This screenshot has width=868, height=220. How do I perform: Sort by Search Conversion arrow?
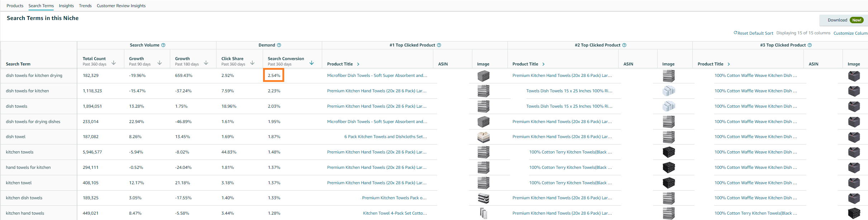click(x=311, y=63)
